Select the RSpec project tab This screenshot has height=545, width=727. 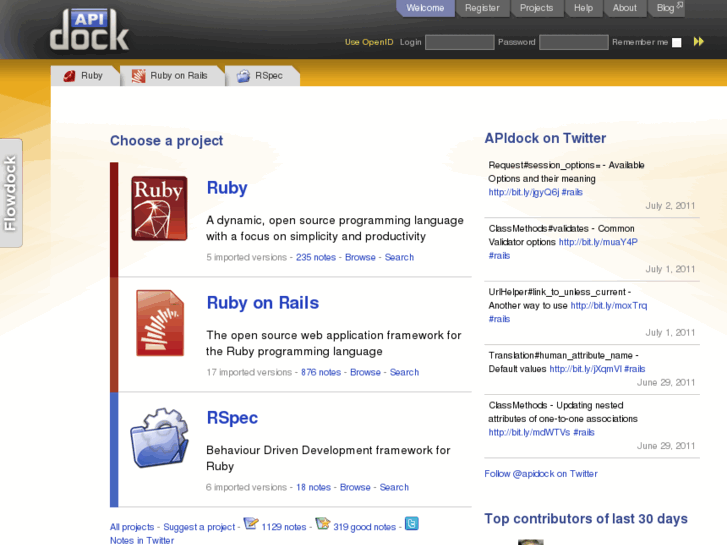click(x=262, y=76)
